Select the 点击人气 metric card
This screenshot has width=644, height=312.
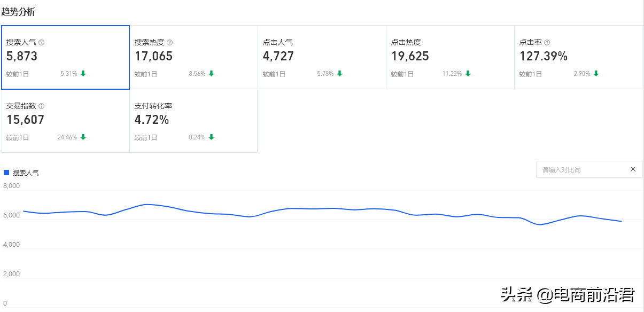click(322, 56)
